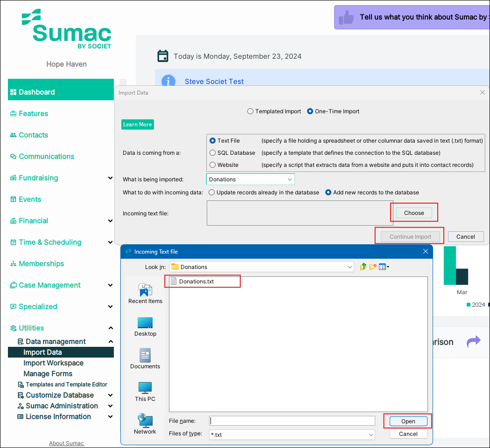Create a new folder in file dialog
Screen dimensions: 490x448
pyautogui.click(x=372, y=267)
